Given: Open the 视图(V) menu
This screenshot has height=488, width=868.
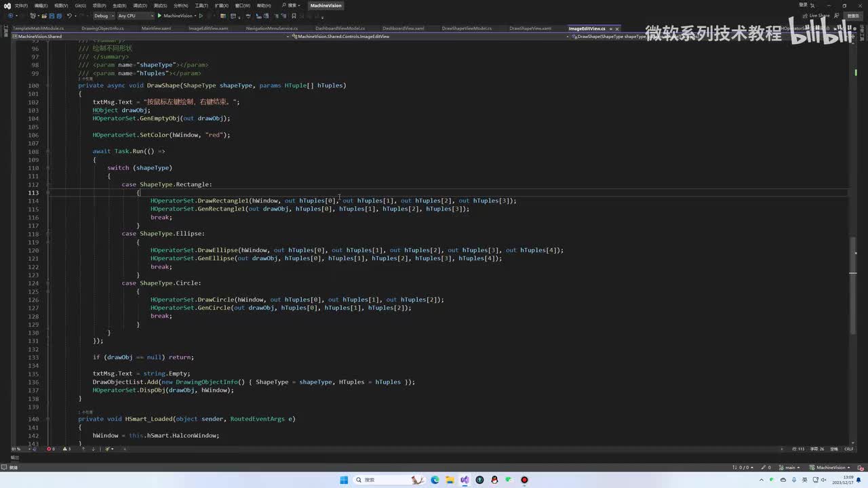Looking at the screenshot, I should tap(60, 5).
